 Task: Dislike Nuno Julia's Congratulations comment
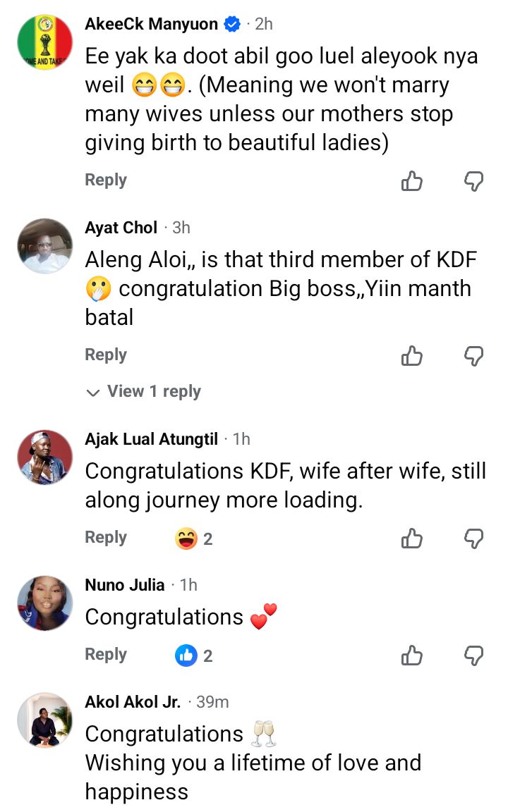(473, 656)
